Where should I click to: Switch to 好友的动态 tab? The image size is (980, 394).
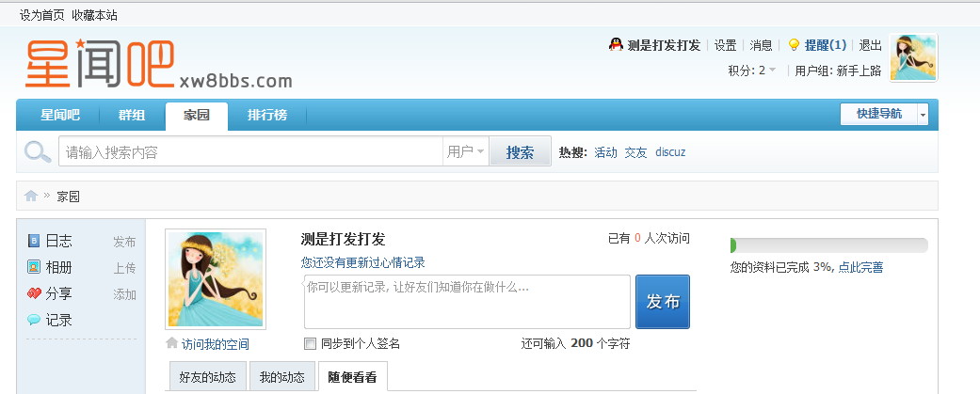tap(207, 377)
